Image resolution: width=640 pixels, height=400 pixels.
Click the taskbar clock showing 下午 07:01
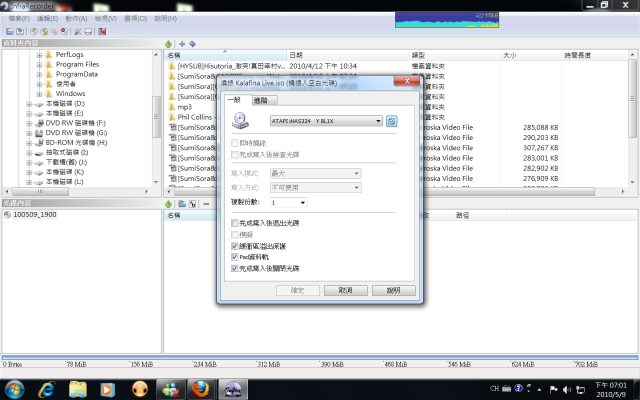click(611, 389)
